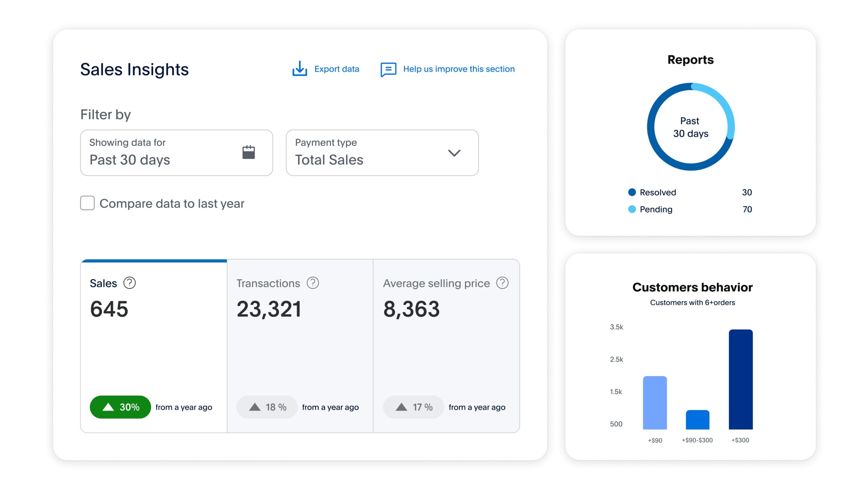The height and width of the screenshot is (489, 868).
Task: Click Average selling price help icon
Action: tap(502, 283)
